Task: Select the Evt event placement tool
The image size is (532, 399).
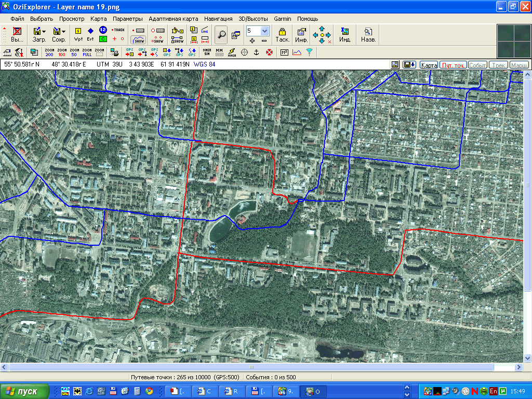Action: (90, 34)
